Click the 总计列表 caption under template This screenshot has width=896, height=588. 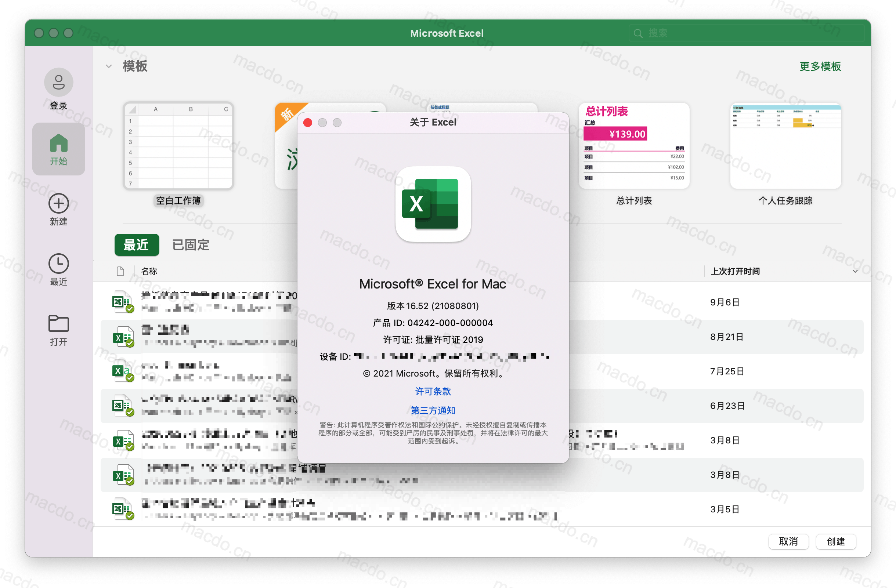pyautogui.click(x=634, y=200)
